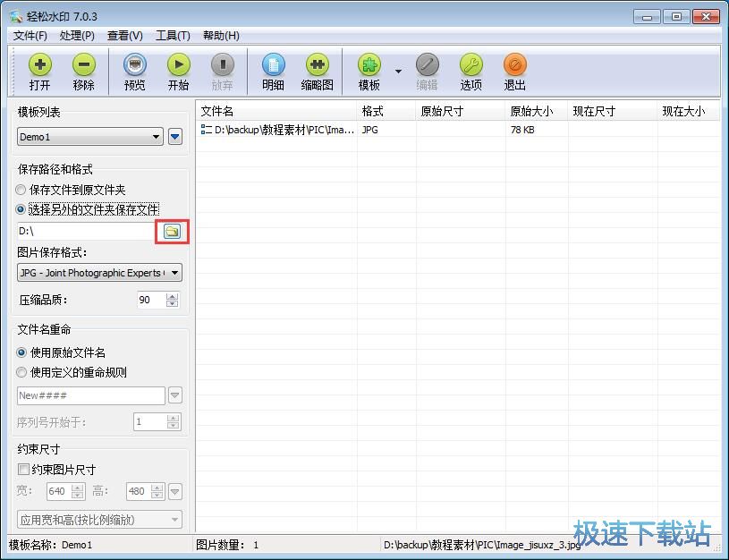Viewport: 729px width, 560px height.
Task: Close the 轻松水印 window
Action: point(707,17)
